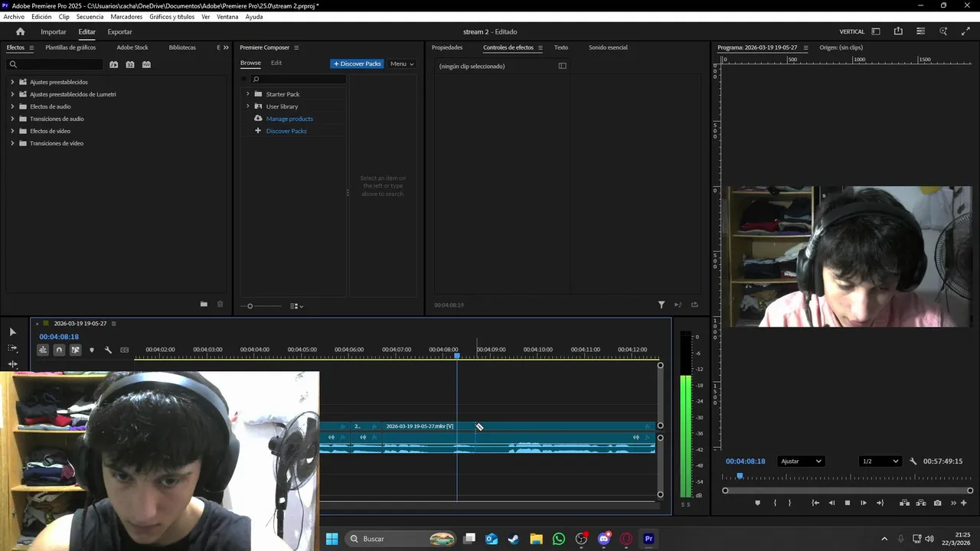Open the Manage products link
The width and height of the screenshot is (980, 551).
point(289,119)
